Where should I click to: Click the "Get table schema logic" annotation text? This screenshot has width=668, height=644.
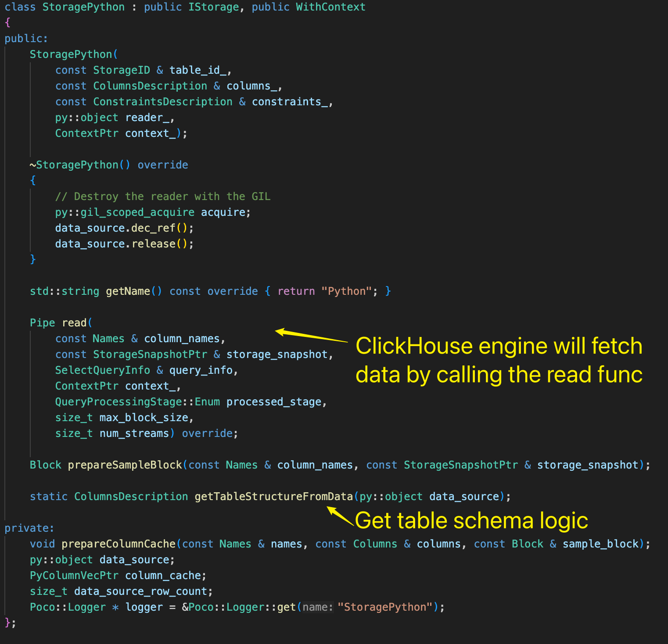point(471,521)
